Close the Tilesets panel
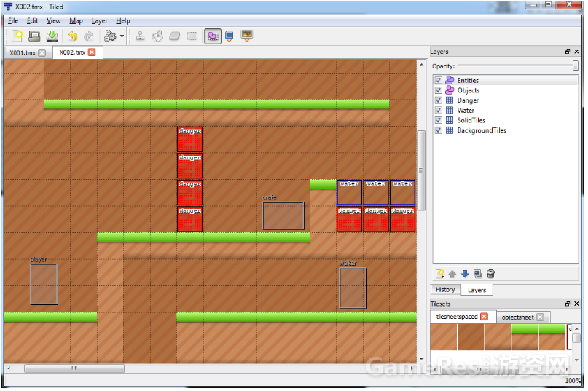This screenshot has height=391, width=588. click(x=577, y=304)
